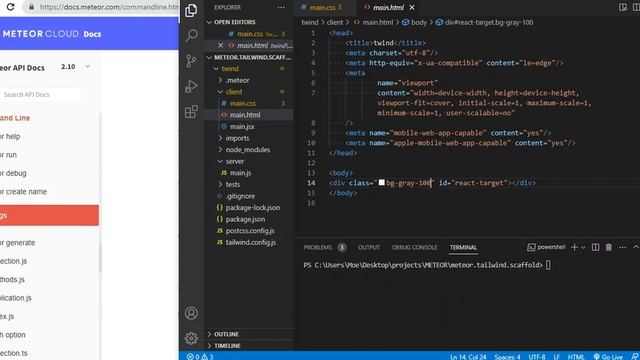This screenshot has width=640, height=360.
Task: Reload the browser page
Action: [10, 7]
